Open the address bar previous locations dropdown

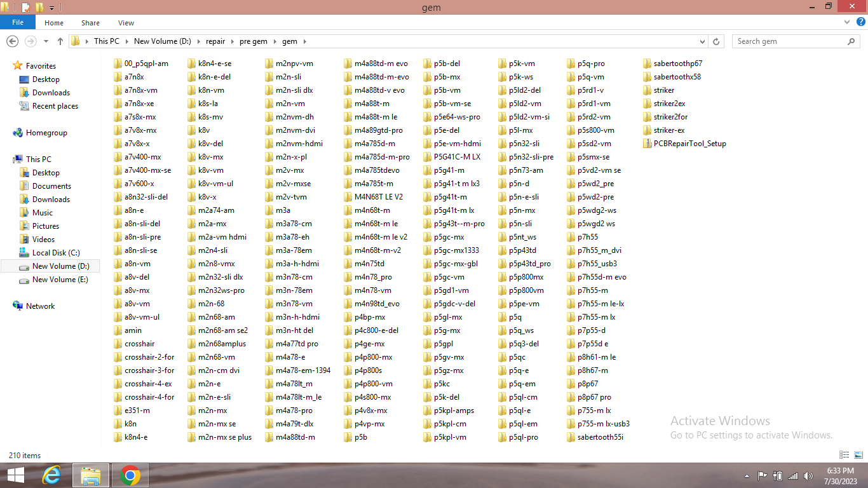tap(702, 41)
